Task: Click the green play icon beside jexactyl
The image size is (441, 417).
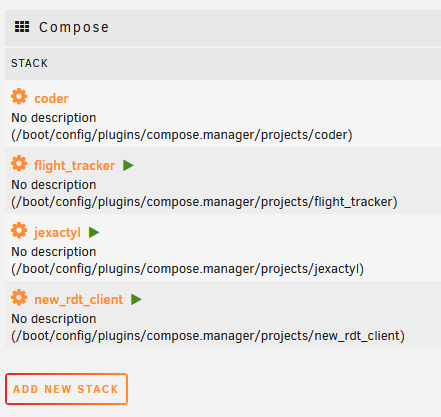Action: click(x=94, y=232)
